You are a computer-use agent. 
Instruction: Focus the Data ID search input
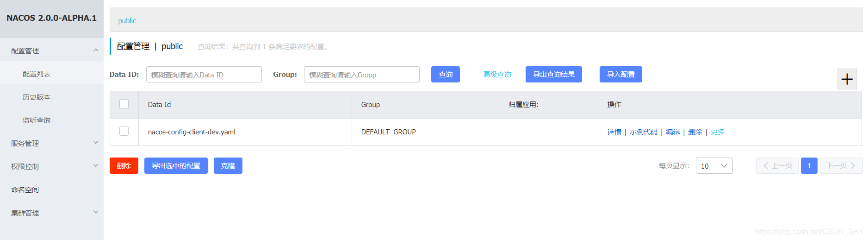coord(204,74)
